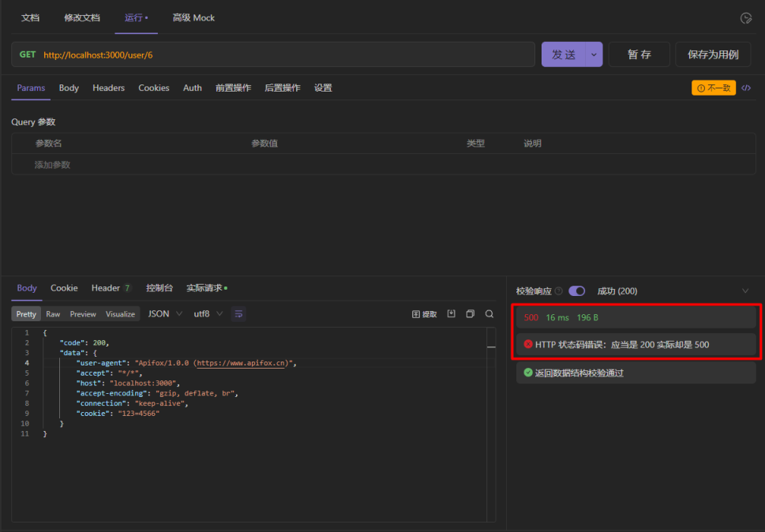Open the 高级 Mock tab

pyautogui.click(x=193, y=18)
